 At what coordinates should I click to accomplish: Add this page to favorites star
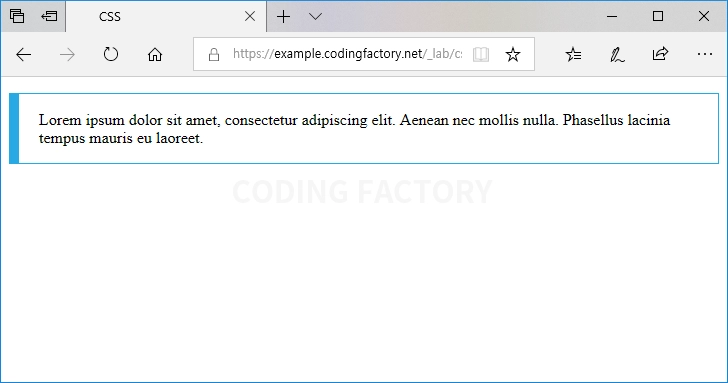tap(513, 54)
